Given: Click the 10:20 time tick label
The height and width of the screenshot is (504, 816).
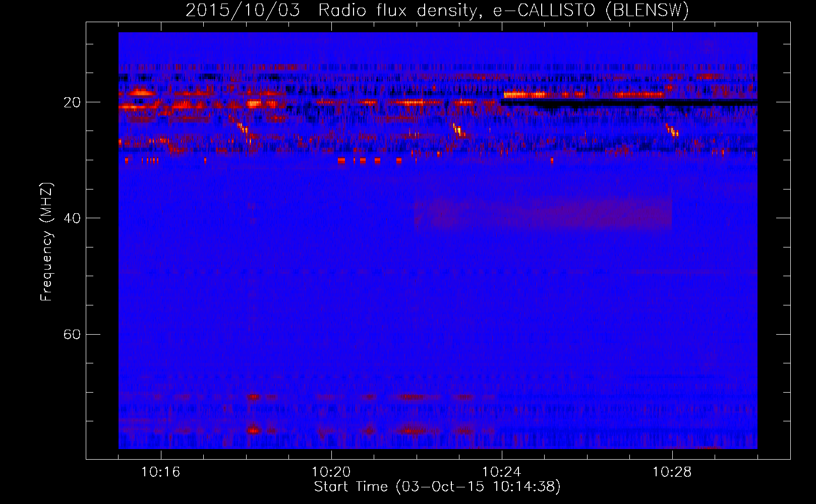Looking at the screenshot, I should (331, 472).
